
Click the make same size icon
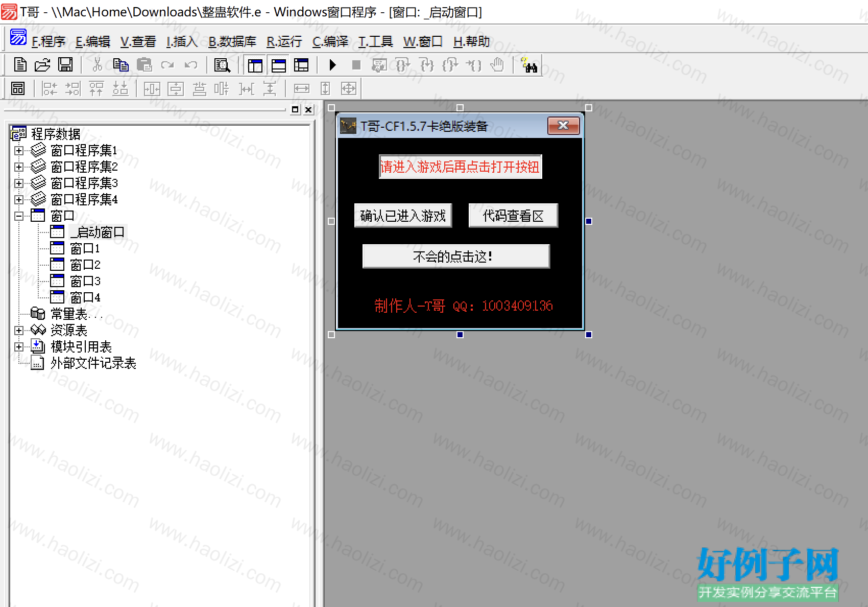pos(348,88)
